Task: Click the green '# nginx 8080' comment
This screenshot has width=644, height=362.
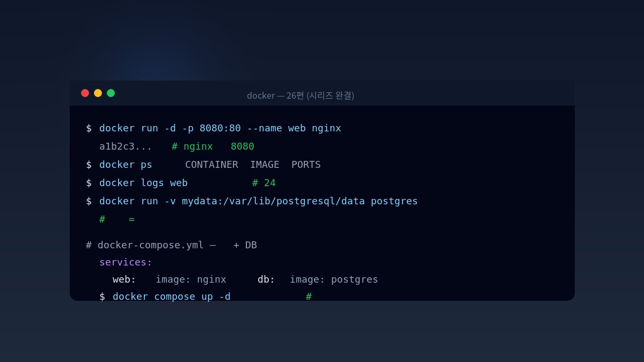Action: (x=213, y=146)
